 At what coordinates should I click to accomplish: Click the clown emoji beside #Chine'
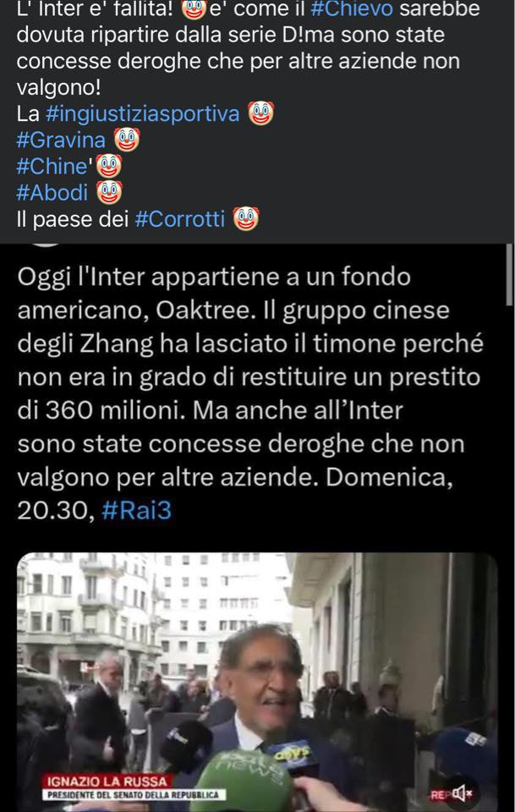[x=109, y=166]
